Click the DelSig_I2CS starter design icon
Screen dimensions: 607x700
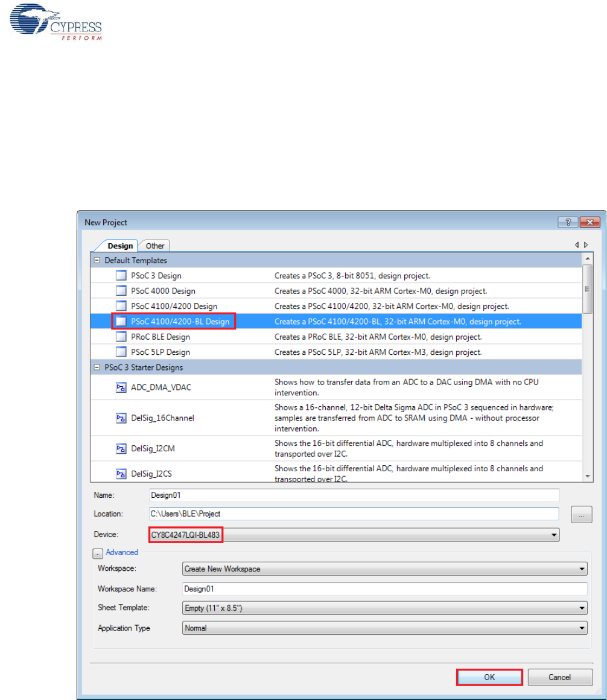click(x=121, y=474)
